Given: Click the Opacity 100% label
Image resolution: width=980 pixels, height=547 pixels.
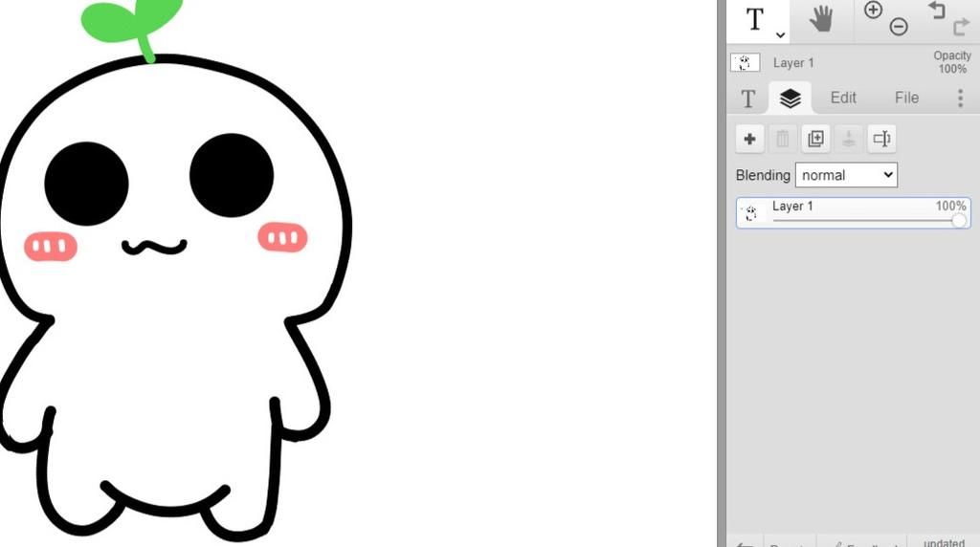Looking at the screenshot, I should coord(952,62).
